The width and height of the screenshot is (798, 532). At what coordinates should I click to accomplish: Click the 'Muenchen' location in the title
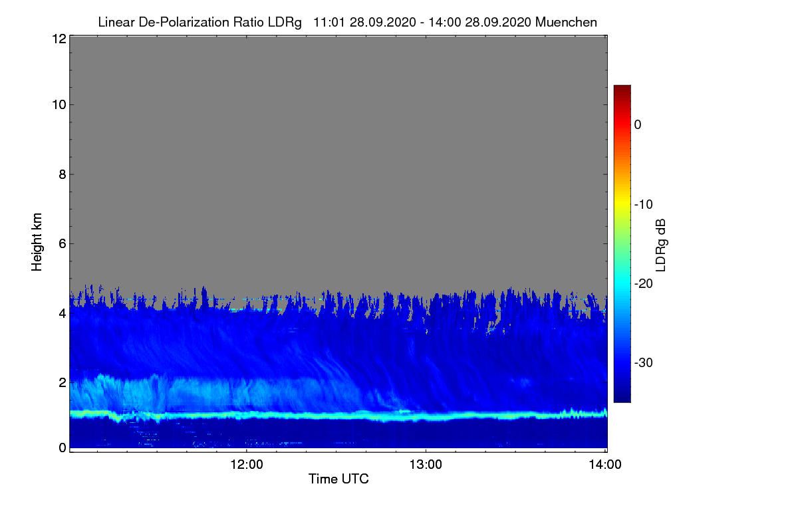coord(566,22)
